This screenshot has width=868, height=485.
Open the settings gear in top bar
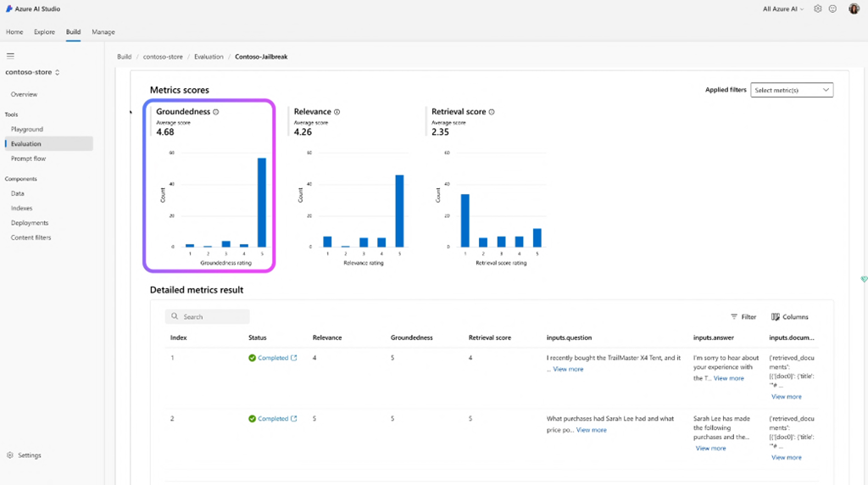(x=818, y=8)
